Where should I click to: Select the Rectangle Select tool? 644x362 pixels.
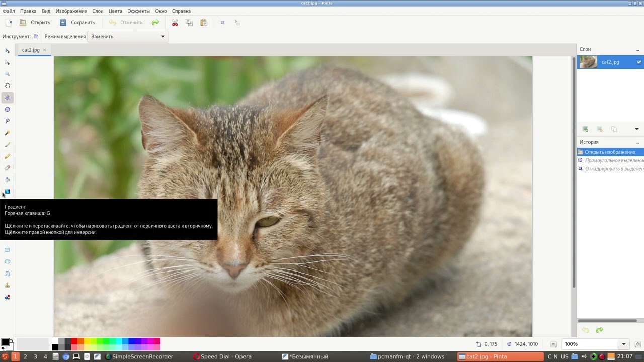click(7, 98)
